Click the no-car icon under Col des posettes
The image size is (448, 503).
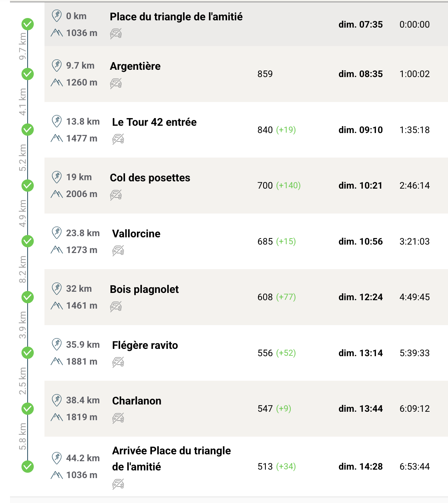click(x=116, y=195)
